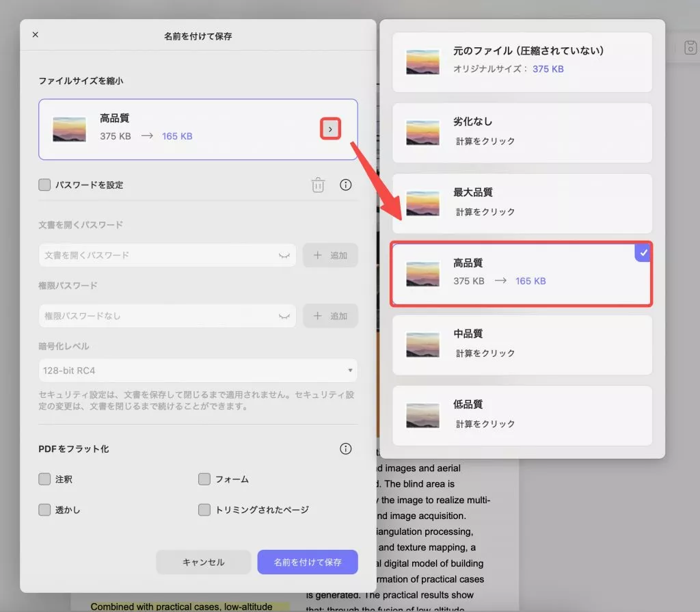Click the save icon at the top right
700x612 pixels.
pyautogui.click(x=690, y=48)
